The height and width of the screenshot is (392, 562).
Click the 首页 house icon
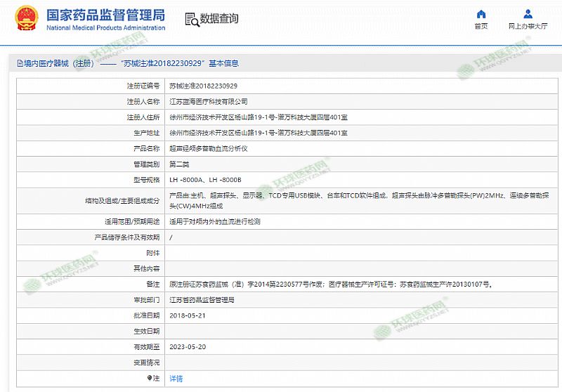[x=481, y=14]
